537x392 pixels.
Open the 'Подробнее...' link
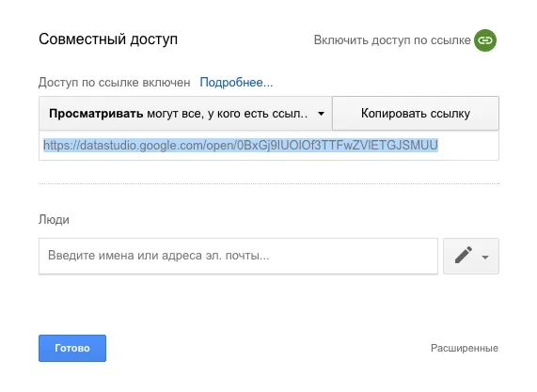click(x=236, y=82)
